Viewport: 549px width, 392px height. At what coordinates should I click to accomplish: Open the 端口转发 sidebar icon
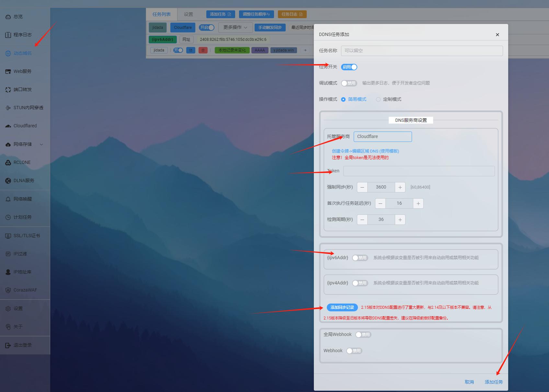pyautogui.click(x=8, y=90)
